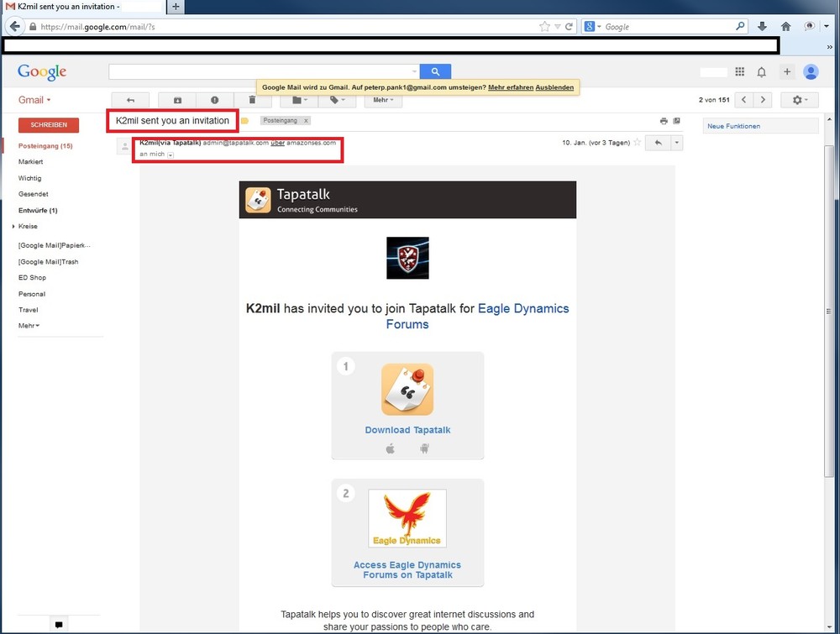The image size is (840, 634).
Task: Click Mehr erfahren link in banner
Action: [x=511, y=87]
